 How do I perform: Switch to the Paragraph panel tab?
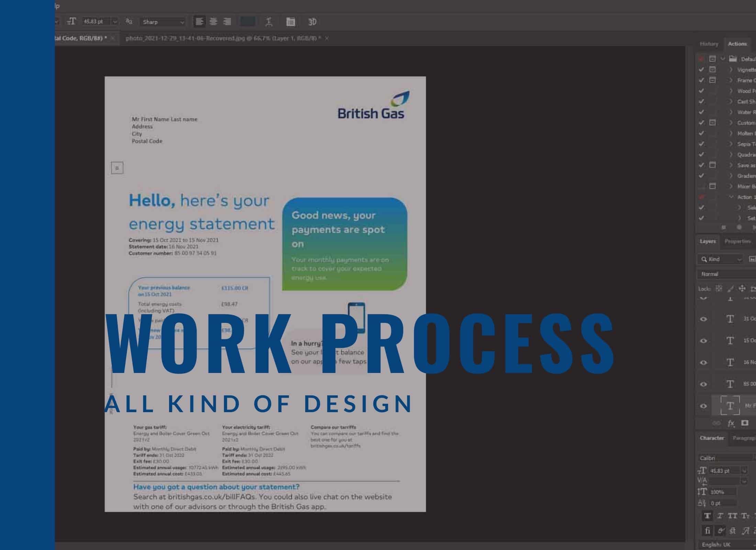tap(744, 438)
